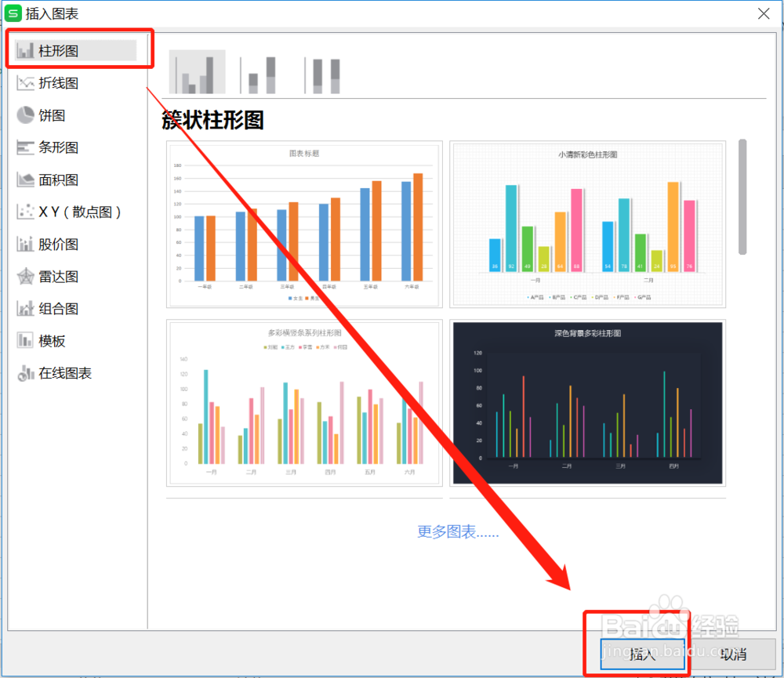Pick the 小清新彩色柱形图 thumbnail
Viewport: 784px width, 678px height.
[587, 224]
